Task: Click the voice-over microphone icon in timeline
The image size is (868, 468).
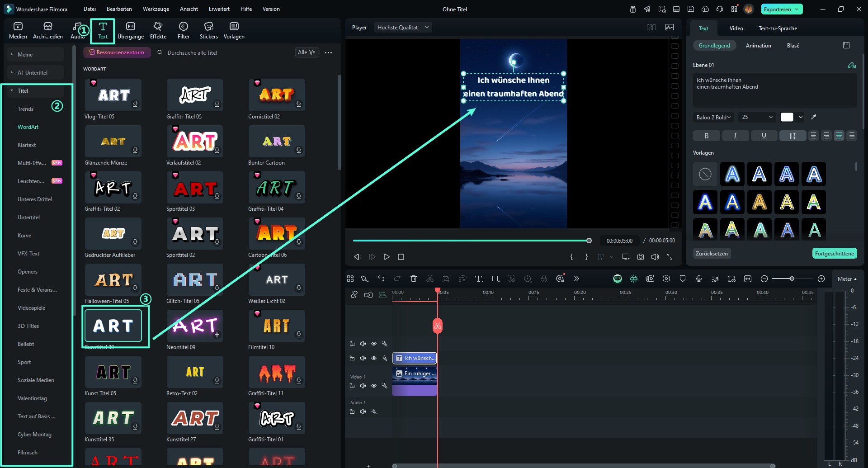Action: tap(699, 279)
